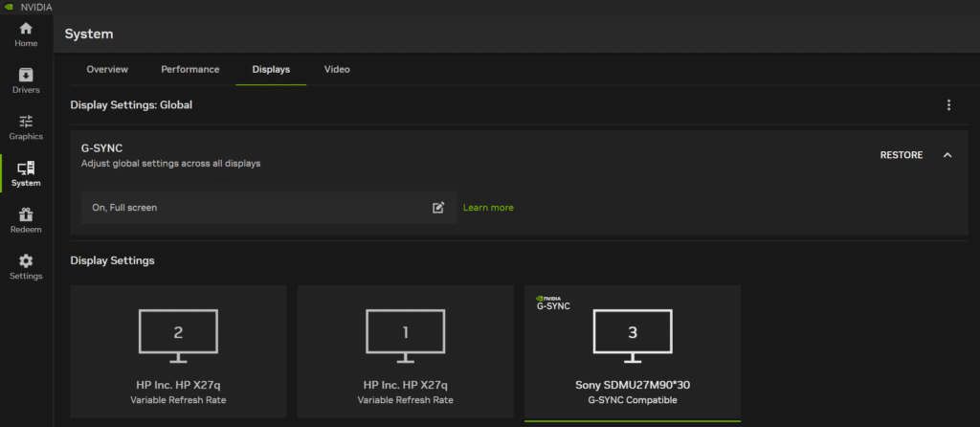Select the Sony SDMU27M90*30 display card
The height and width of the screenshot is (427, 980).
633,352
